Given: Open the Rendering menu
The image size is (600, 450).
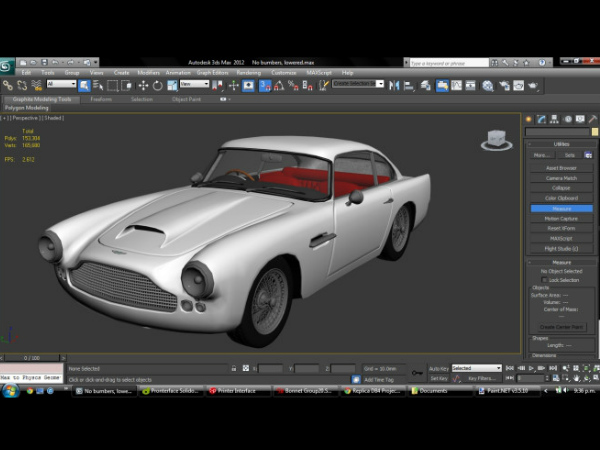Looking at the screenshot, I should [248, 73].
